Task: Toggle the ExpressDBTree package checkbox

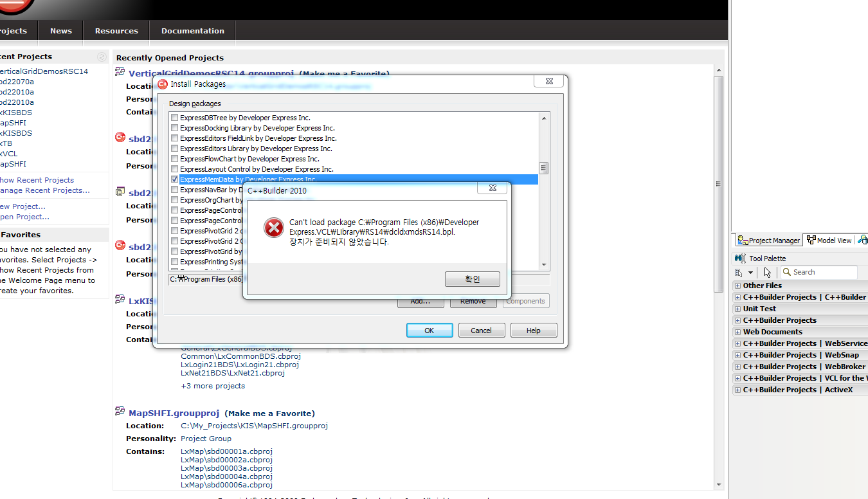Action: pos(174,118)
